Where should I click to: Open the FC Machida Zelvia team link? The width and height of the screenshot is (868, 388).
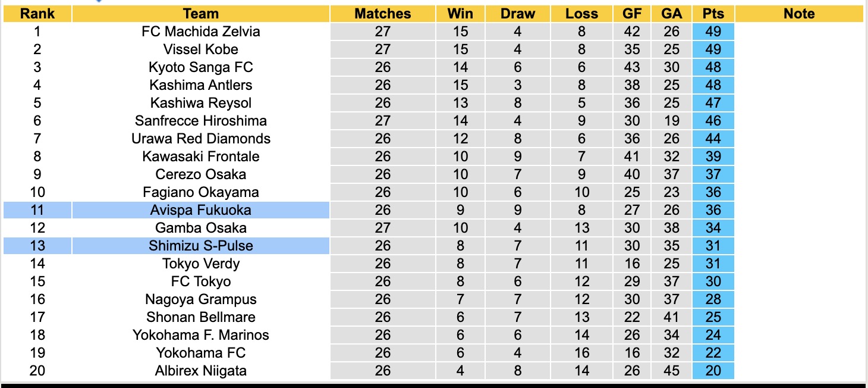tap(201, 32)
